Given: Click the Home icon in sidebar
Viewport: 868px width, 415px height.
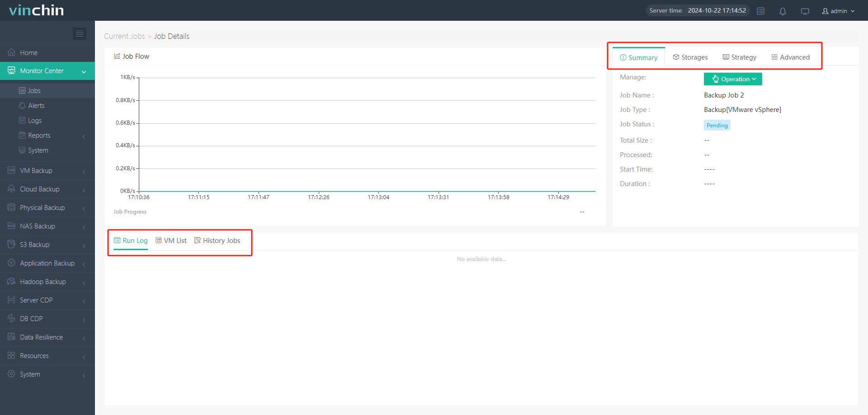Looking at the screenshot, I should pos(11,52).
